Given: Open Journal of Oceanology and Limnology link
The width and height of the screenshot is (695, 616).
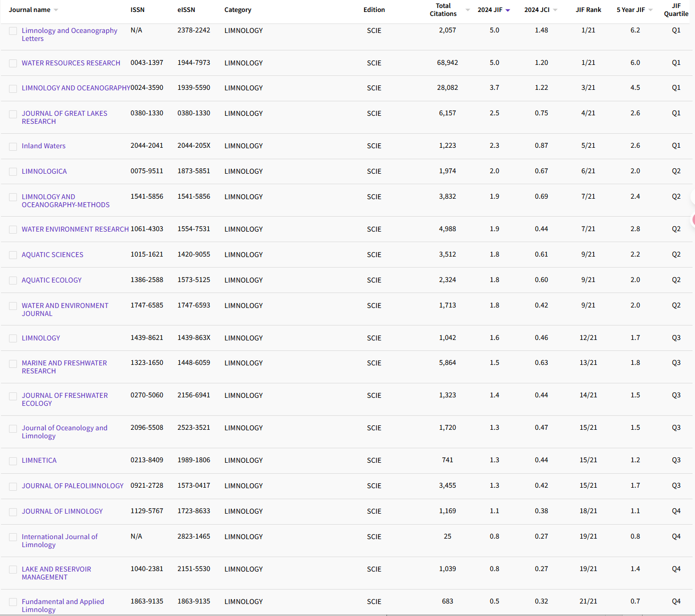Looking at the screenshot, I should coord(64,432).
